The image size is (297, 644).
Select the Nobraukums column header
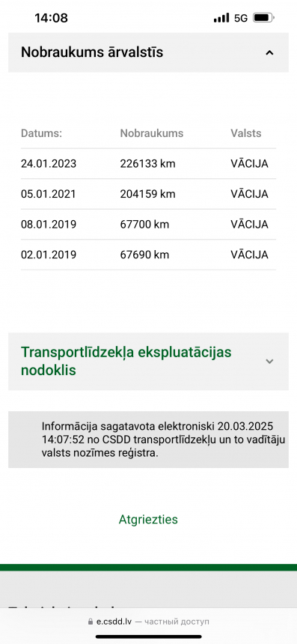(152, 133)
